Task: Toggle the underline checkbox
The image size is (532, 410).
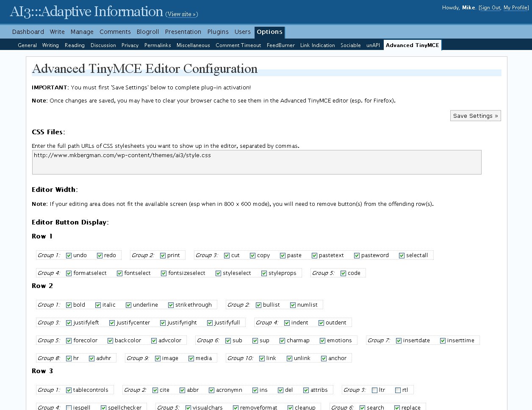Action: [x=128, y=305]
